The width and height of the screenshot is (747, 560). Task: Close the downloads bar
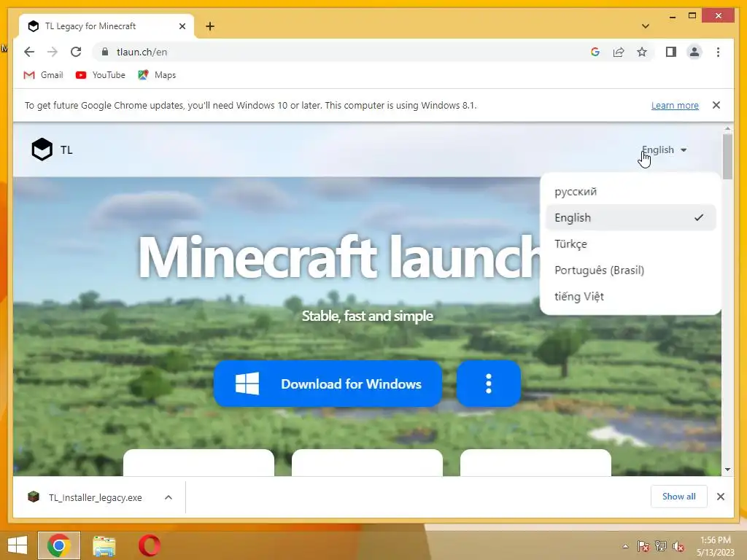(720, 497)
